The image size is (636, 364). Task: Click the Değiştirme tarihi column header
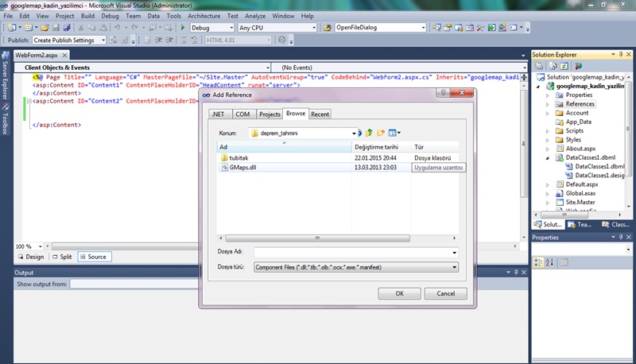[382, 147]
